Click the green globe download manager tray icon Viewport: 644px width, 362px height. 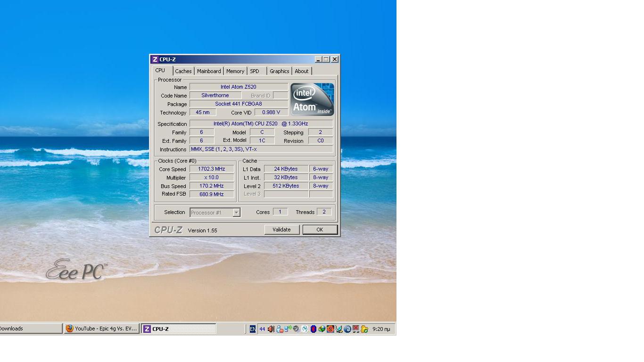pos(322,329)
